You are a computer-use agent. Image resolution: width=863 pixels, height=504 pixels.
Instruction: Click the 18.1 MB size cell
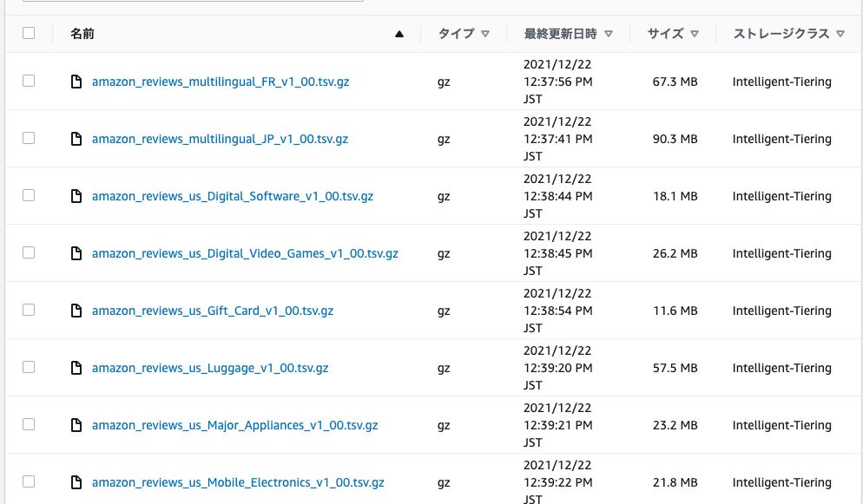pos(675,196)
